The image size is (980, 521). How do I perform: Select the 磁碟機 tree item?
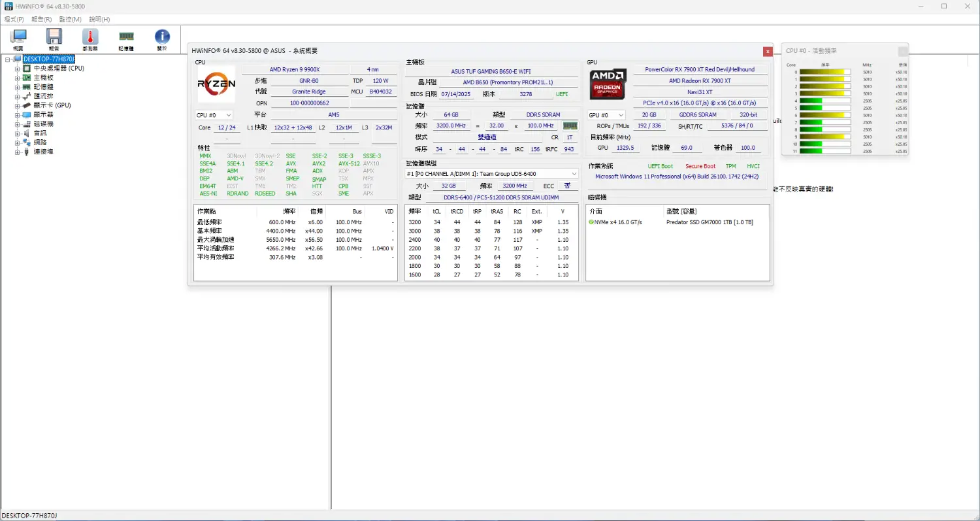(43, 124)
